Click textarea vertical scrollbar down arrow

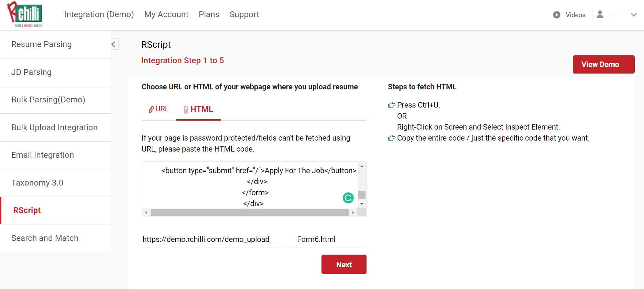click(x=362, y=204)
